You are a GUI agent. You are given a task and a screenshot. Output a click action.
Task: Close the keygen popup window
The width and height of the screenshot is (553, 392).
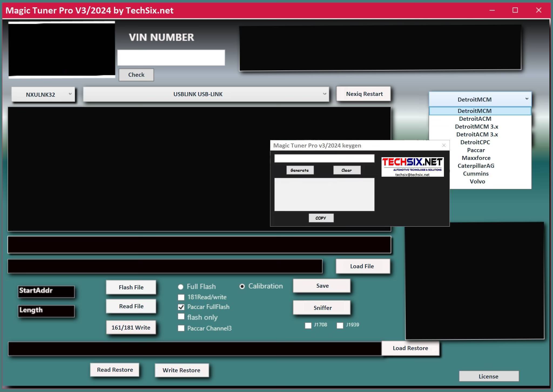444,145
